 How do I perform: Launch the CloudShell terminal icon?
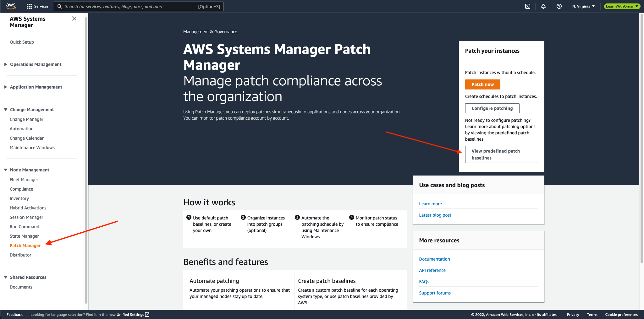click(x=528, y=6)
